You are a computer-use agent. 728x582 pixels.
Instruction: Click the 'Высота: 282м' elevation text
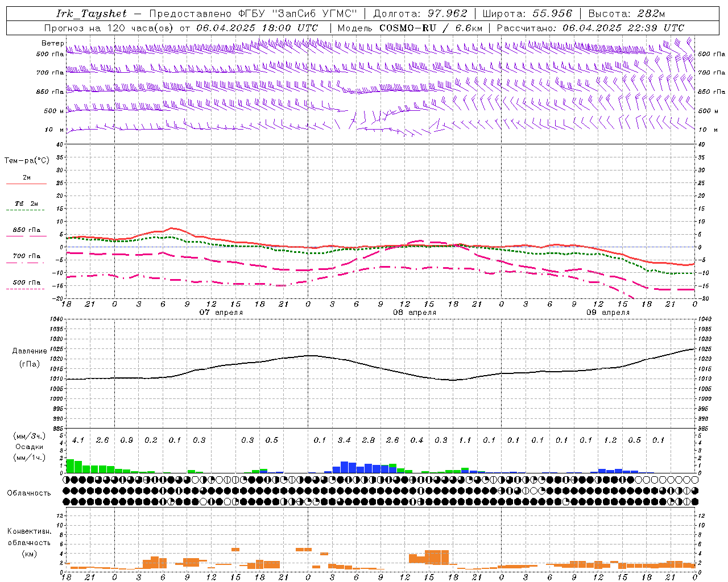pos(627,14)
